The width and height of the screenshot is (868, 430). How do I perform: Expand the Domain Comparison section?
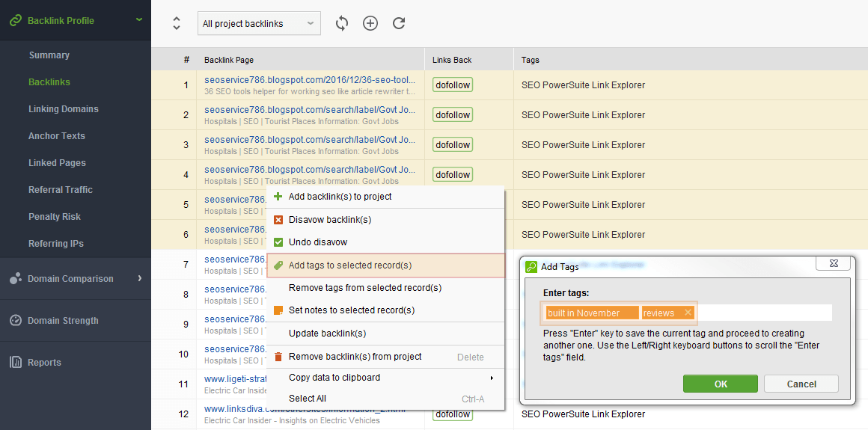coord(139,279)
